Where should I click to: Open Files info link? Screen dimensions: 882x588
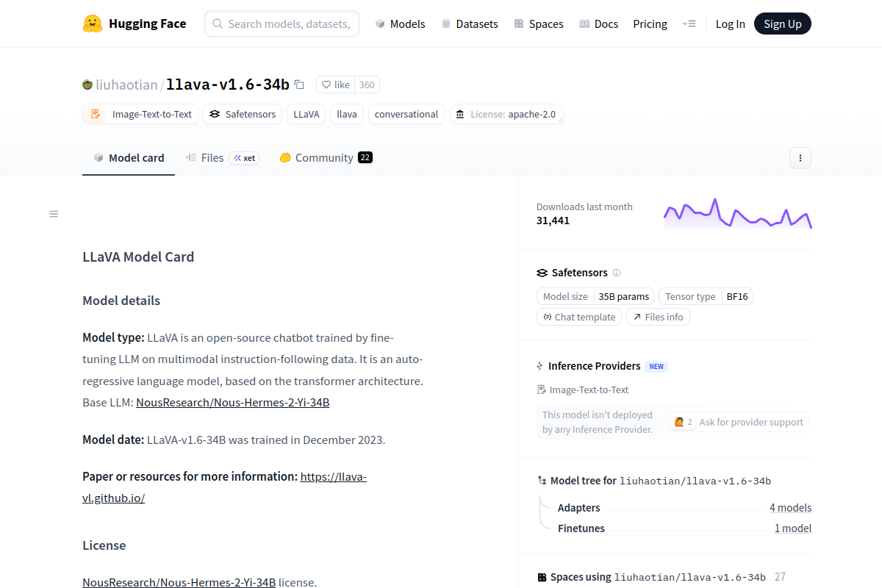pos(658,317)
